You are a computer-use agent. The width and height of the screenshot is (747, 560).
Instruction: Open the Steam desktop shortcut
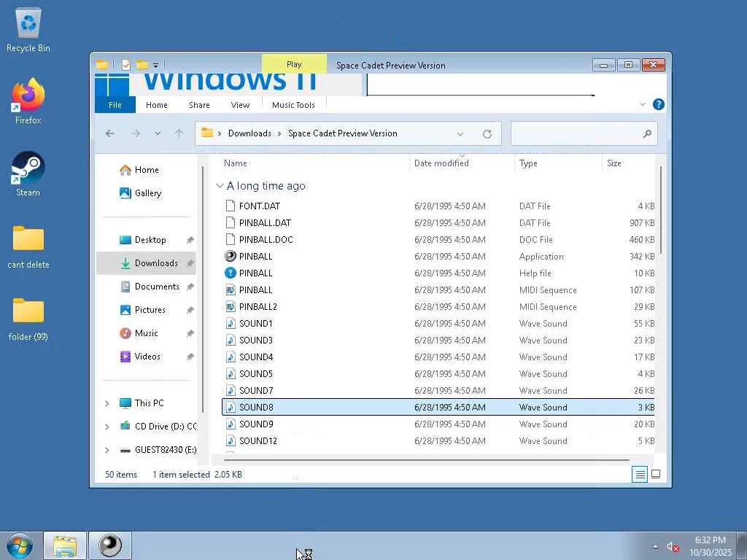click(x=28, y=174)
